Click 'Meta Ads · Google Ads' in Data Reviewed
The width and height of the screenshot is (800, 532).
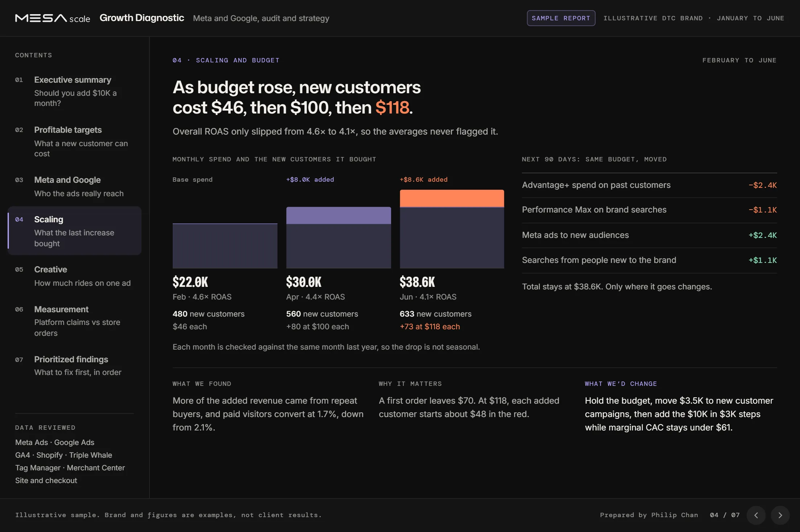tap(55, 442)
